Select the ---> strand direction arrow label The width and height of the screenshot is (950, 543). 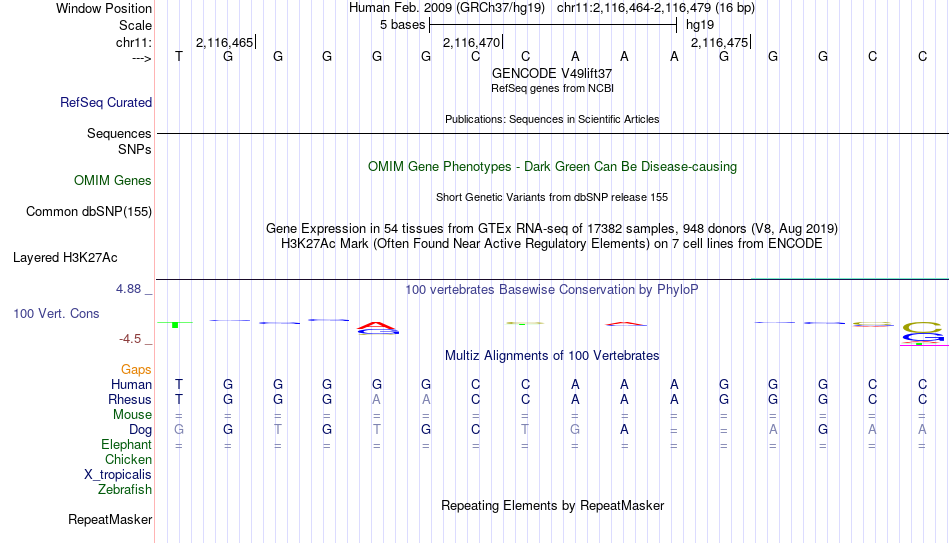[141, 58]
